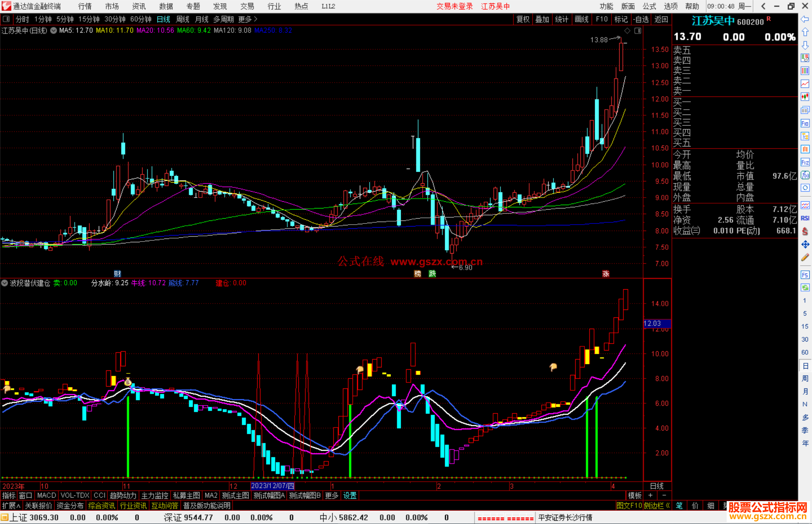The width and height of the screenshot is (812, 524).
Task: Click the 设置 settings link
Action: (350, 495)
